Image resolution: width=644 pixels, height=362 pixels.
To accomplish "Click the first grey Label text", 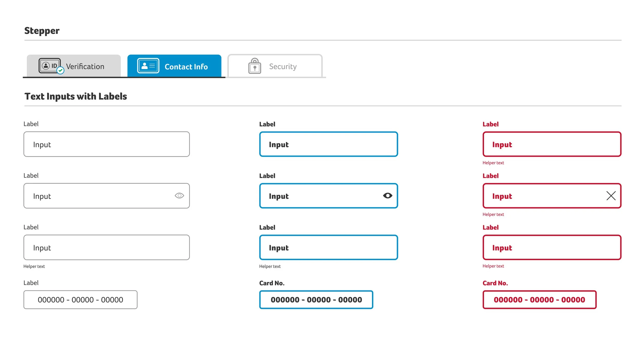I will pyautogui.click(x=31, y=124).
